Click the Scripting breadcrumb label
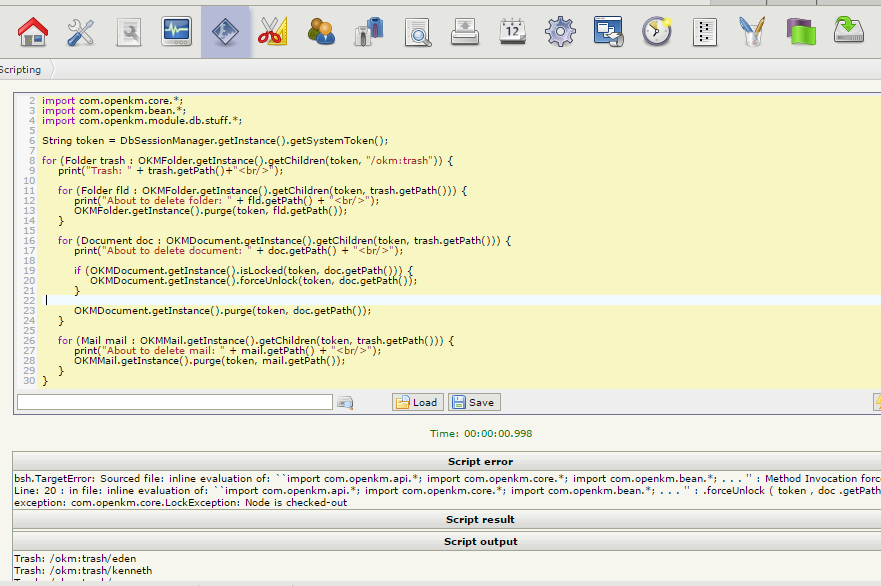Viewport: 881px width, 586px height. [x=21, y=70]
